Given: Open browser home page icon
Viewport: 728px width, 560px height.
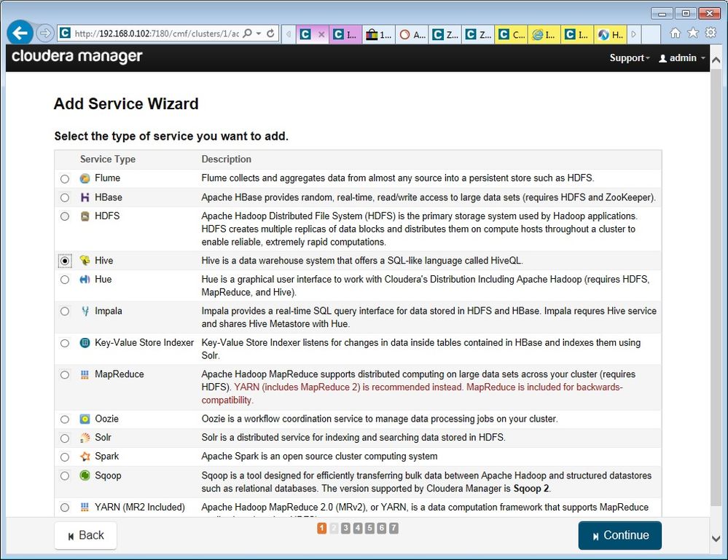Looking at the screenshot, I should pyautogui.click(x=676, y=33).
